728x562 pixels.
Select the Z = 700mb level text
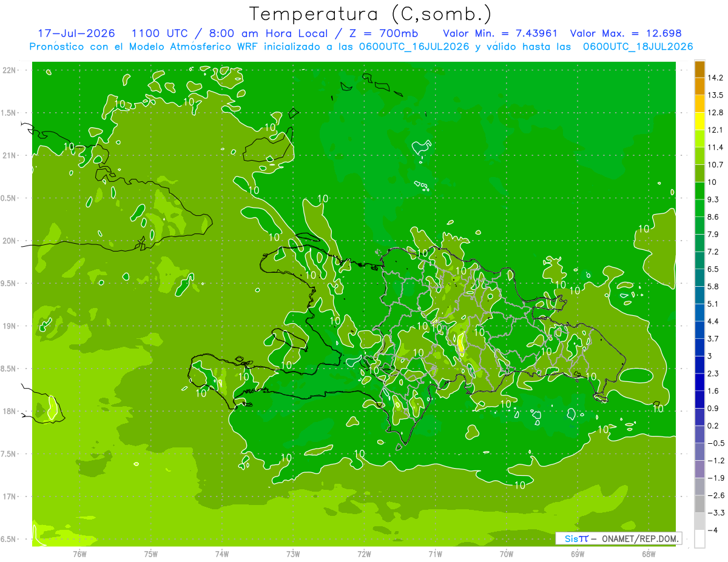(x=383, y=33)
